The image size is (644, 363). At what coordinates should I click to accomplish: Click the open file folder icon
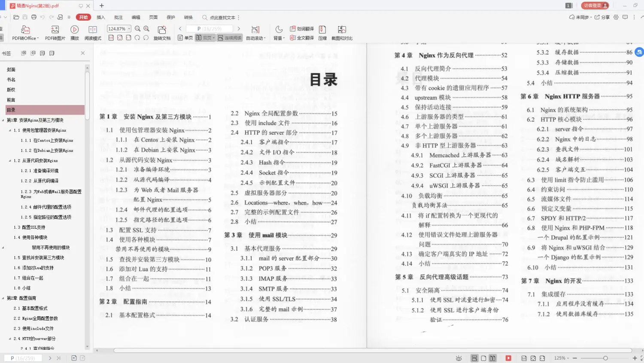pos(16,17)
